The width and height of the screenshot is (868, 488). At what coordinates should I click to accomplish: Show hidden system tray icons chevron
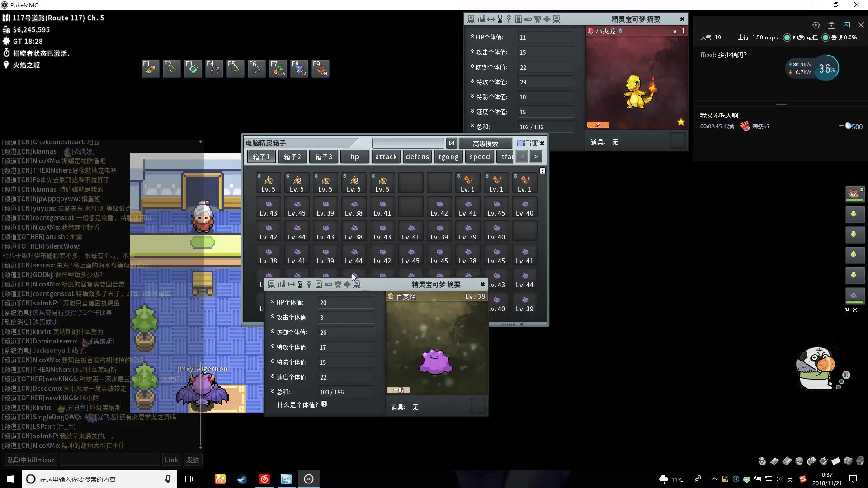pyautogui.click(x=714, y=479)
